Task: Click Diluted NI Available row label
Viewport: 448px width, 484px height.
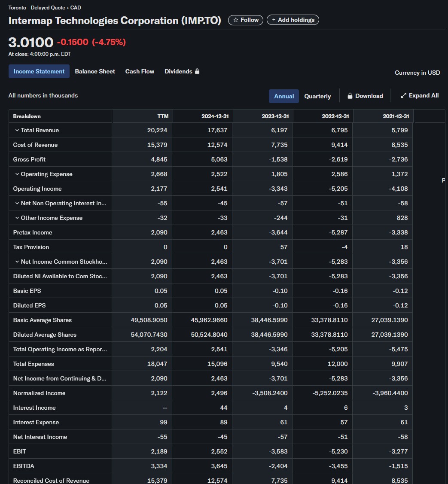Action: [60, 276]
